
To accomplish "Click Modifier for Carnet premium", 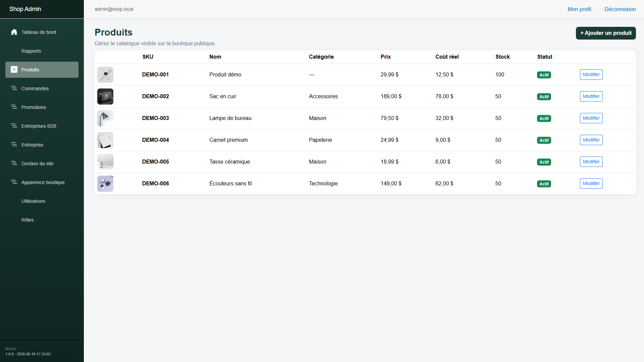I will point(591,140).
